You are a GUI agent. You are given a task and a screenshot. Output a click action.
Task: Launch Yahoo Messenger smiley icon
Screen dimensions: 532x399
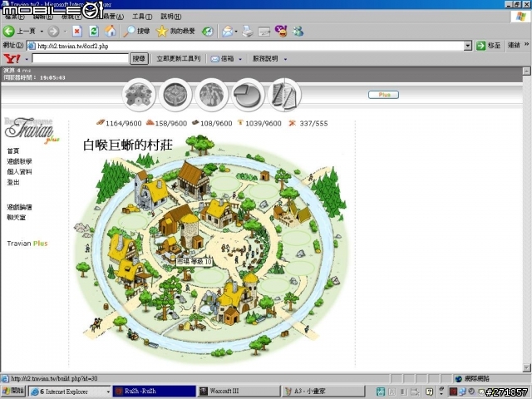coord(281,32)
